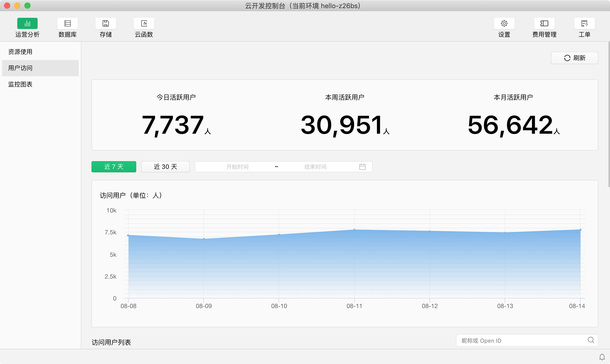The image size is (610, 364).
Task: Click the notification bell icon
Action: tap(602, 357)
